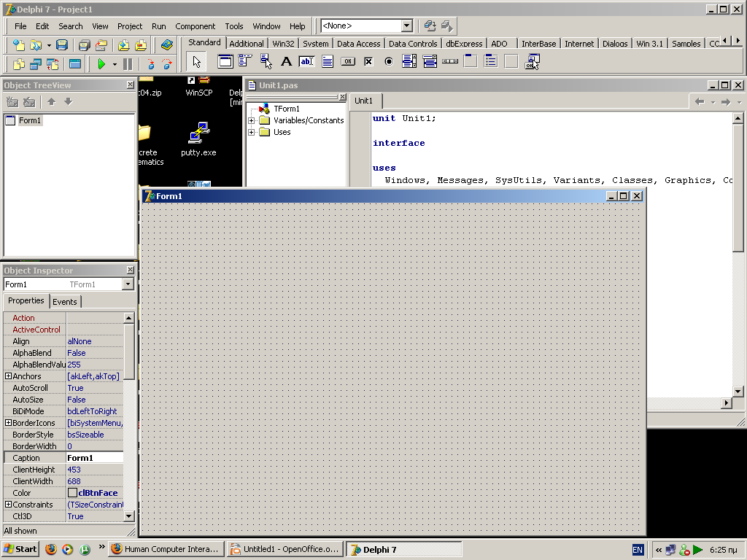This screenshot has width=747, height=560.
Task: Run the project with green arrow
Action: (101, 64)
